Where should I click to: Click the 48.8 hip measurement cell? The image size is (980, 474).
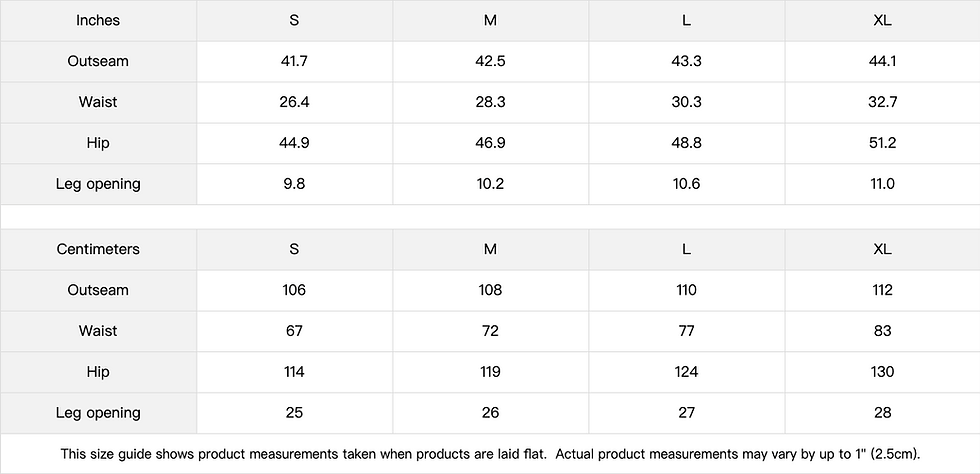coord(686,143)
